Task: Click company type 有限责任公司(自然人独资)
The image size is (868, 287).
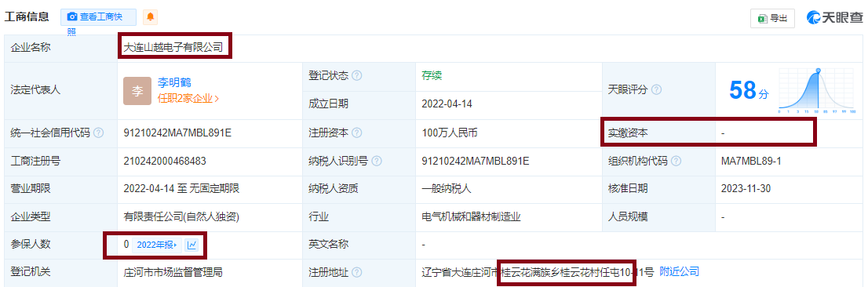Action: click(181, 216)
